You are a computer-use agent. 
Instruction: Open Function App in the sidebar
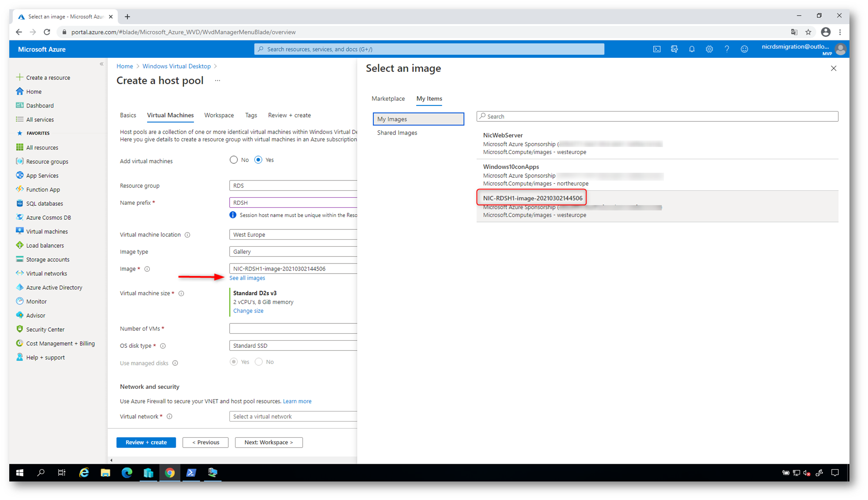point(43,189)
